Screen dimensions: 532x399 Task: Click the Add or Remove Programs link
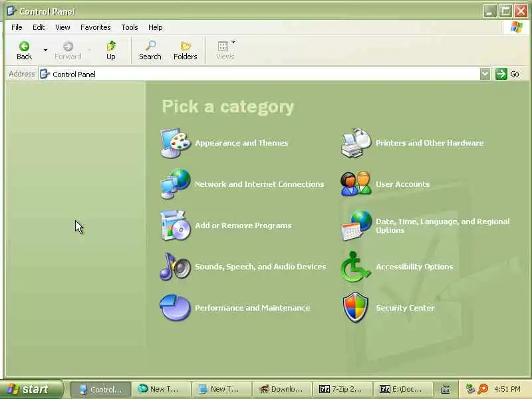point(243,225)
